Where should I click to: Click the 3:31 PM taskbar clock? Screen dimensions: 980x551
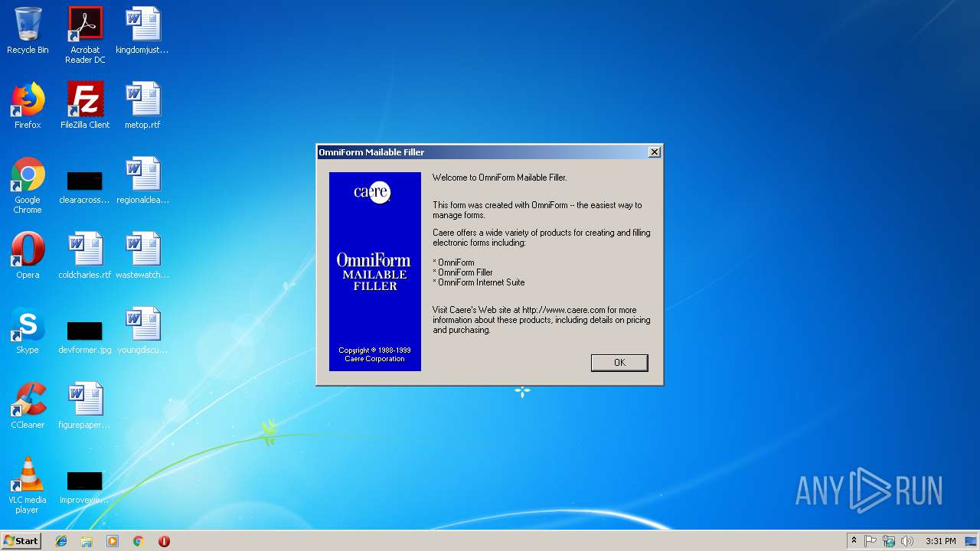click(940, 541)
